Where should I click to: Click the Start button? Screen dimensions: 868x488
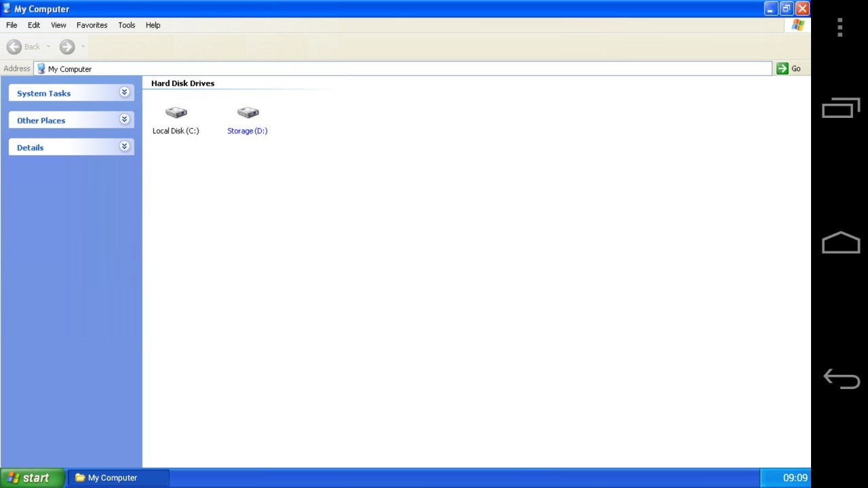pyautogui.click(x=31, y=478)
